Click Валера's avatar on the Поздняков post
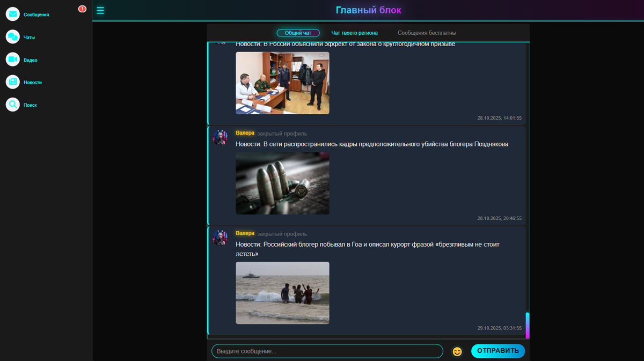This screenshot has height=361, width=644. point(220,137)
